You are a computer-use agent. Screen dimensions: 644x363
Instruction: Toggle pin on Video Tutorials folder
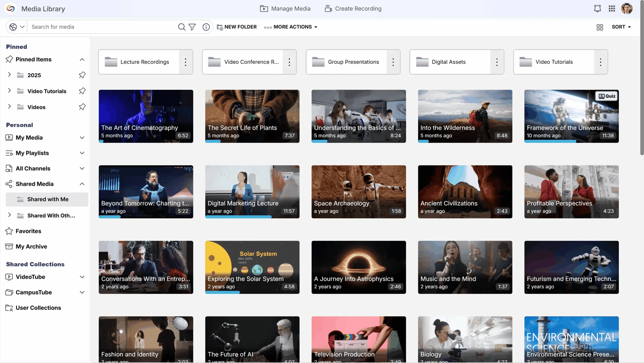point(82,91)
